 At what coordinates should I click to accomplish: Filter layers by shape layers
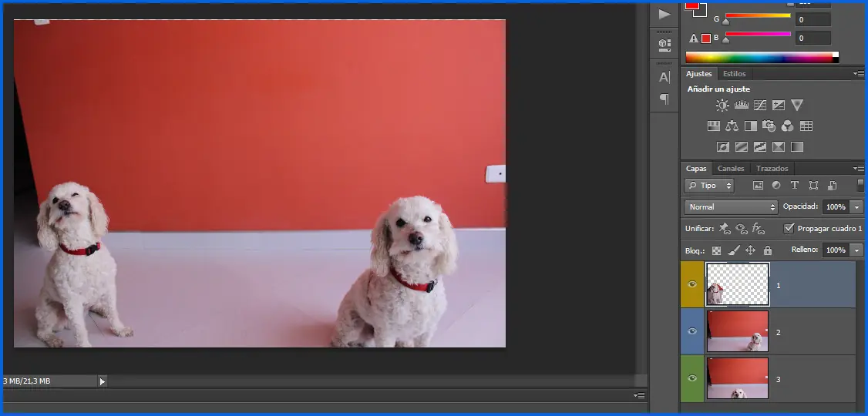[813, 186]
